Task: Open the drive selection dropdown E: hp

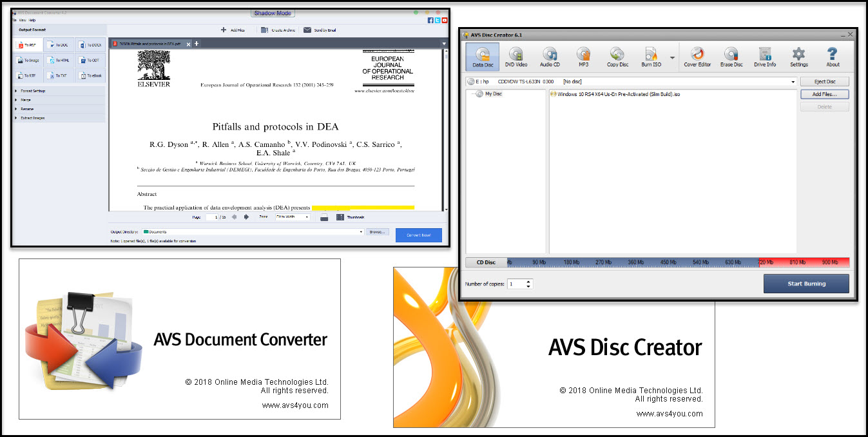Action: click(x=631, y=82)
